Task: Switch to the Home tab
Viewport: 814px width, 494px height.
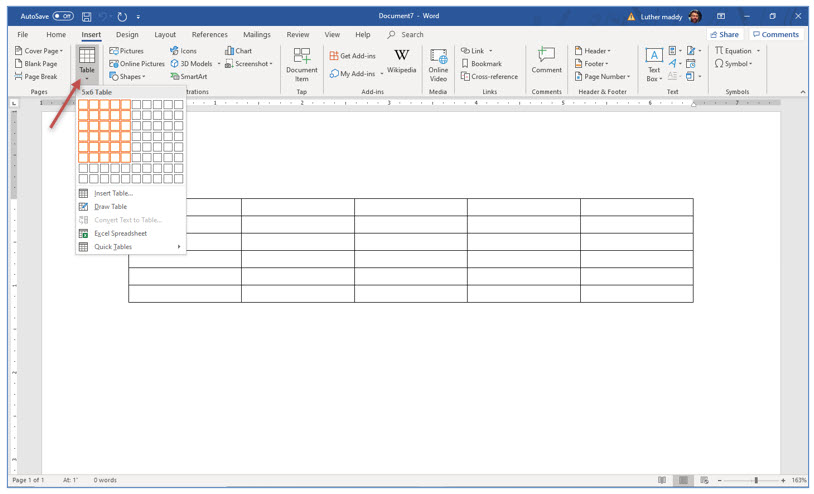Action: click(56, 34)
